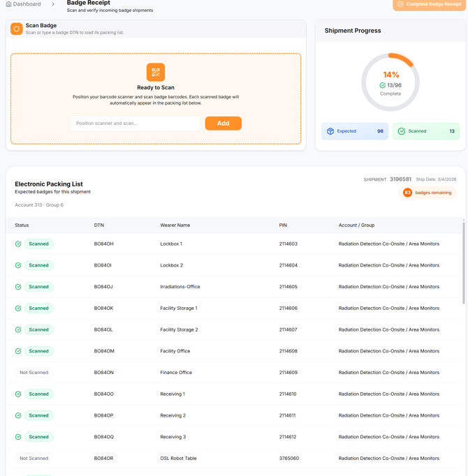Click the Not Scanned badge for OSL Robot Table
The height and width of the screenshot is (476, 468).
34,459
